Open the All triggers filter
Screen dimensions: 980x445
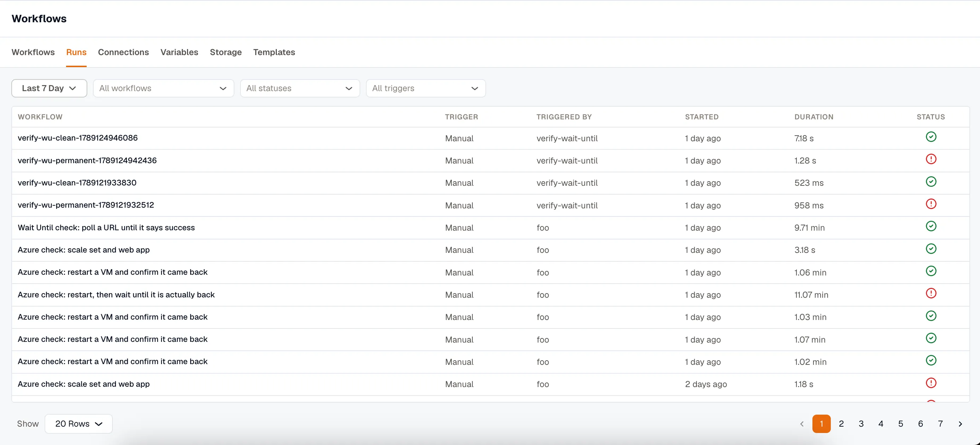[426, 88]
